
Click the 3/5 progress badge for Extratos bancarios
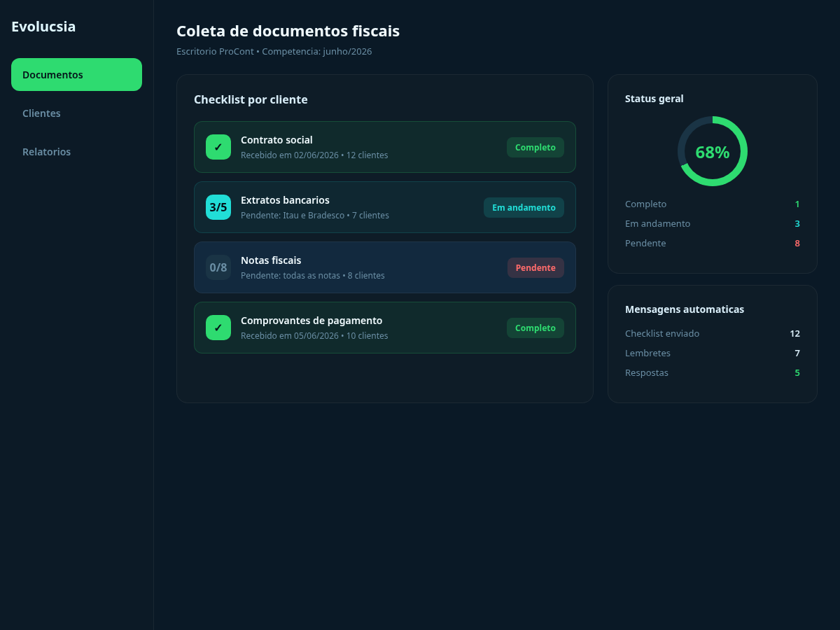click(x=218, y=207)
